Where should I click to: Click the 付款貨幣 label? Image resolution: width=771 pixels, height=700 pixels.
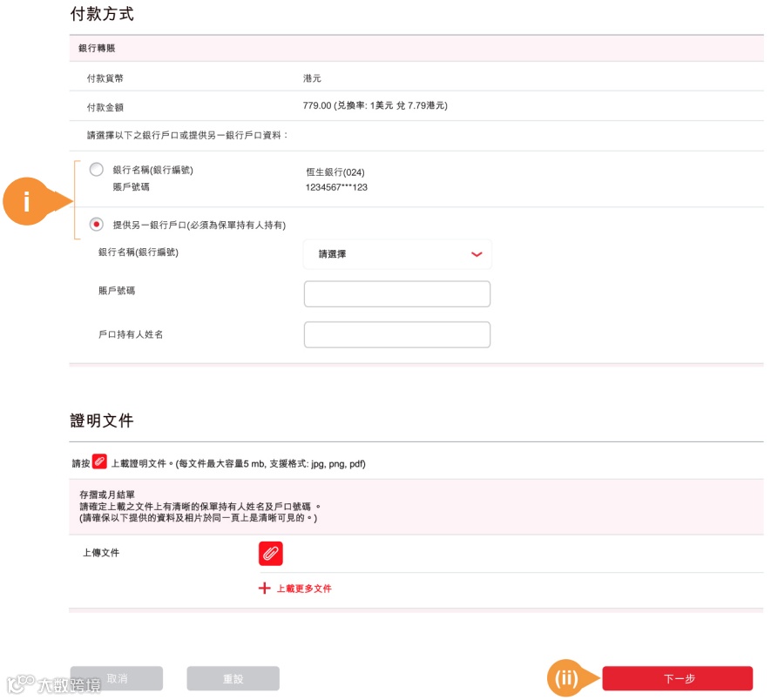[105, 78]
